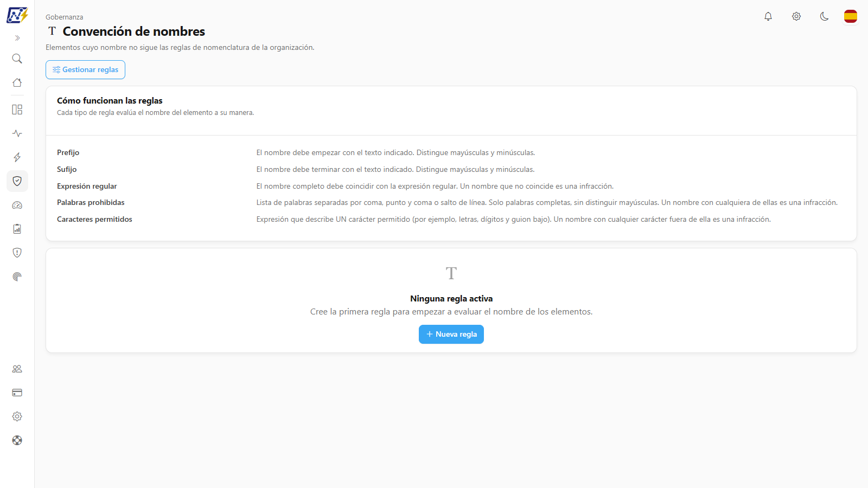The image size is (868, 488).
Task: Open language selector Spanish flag
Action: [851, 16]
